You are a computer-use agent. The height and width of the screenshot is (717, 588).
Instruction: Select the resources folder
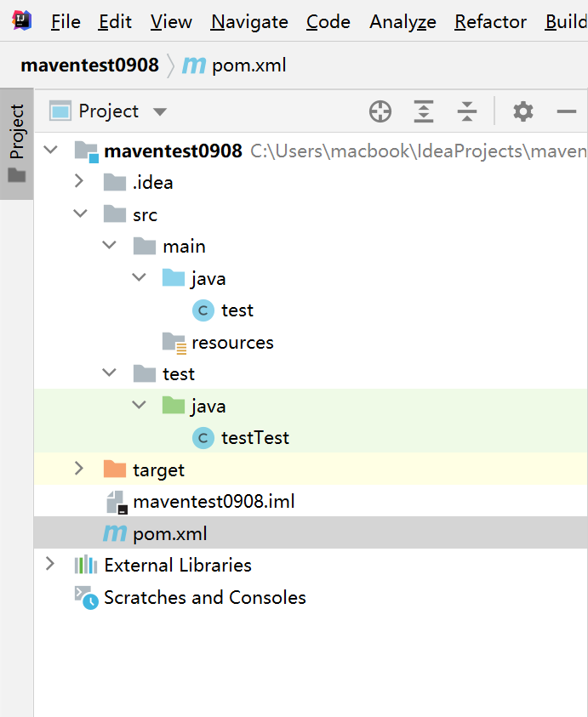coord(232,343)
